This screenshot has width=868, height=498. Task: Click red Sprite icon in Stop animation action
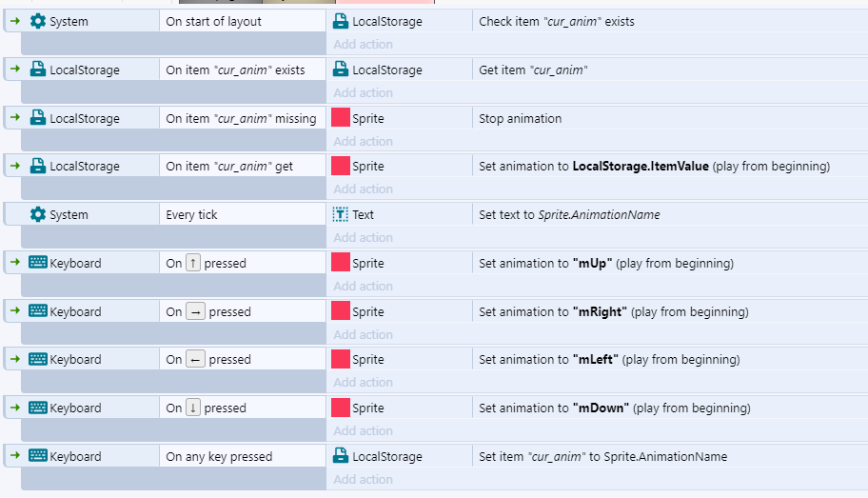coord(341,117)
